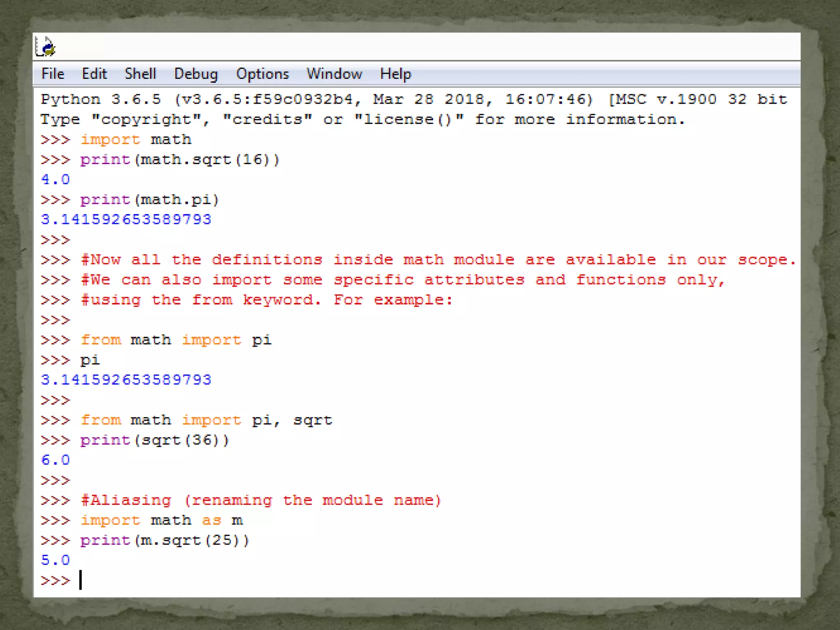840x630 pixels.
Task: Click the Python IDLE title bar icon
Action: [45, 46]
